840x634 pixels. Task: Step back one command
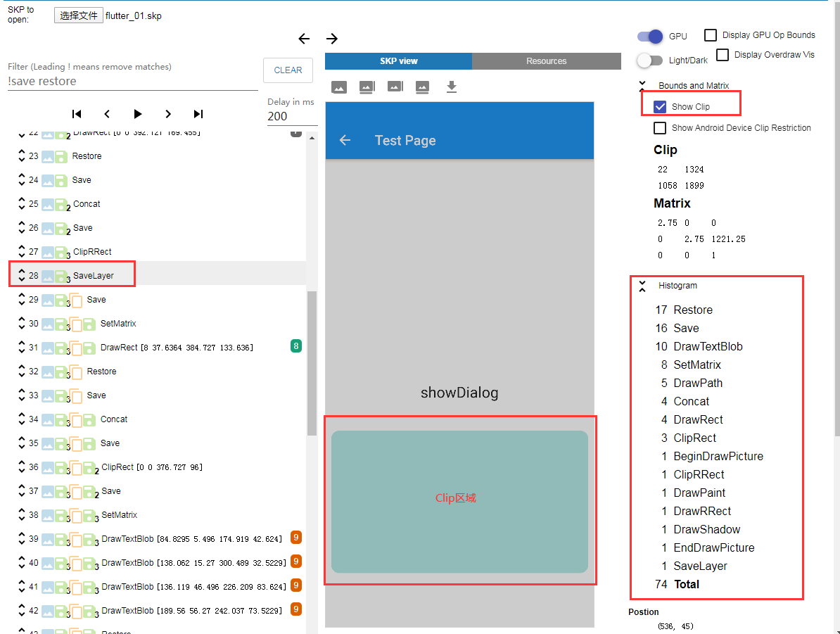(107, 113)
